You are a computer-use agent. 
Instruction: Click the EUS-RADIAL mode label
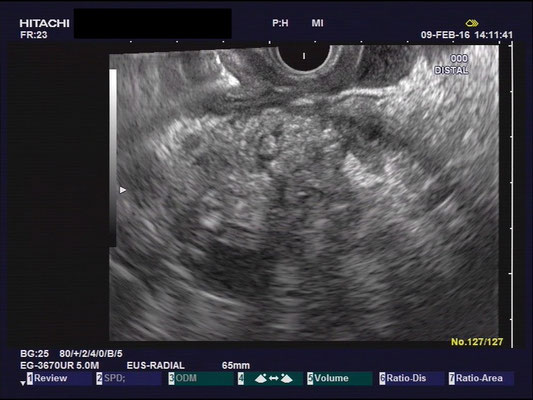pyautogui.click(x=156, y=366)
